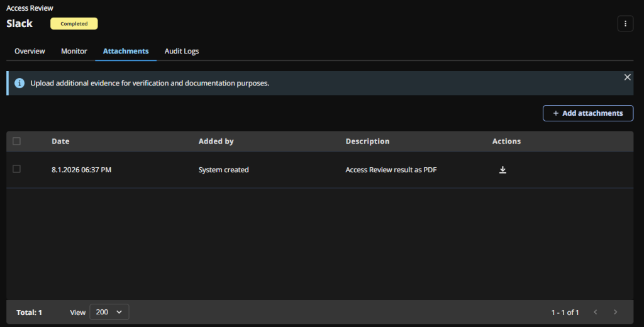Click the Add attachments button
Screen dimensions: 644x327
click(x=588, y=113)
